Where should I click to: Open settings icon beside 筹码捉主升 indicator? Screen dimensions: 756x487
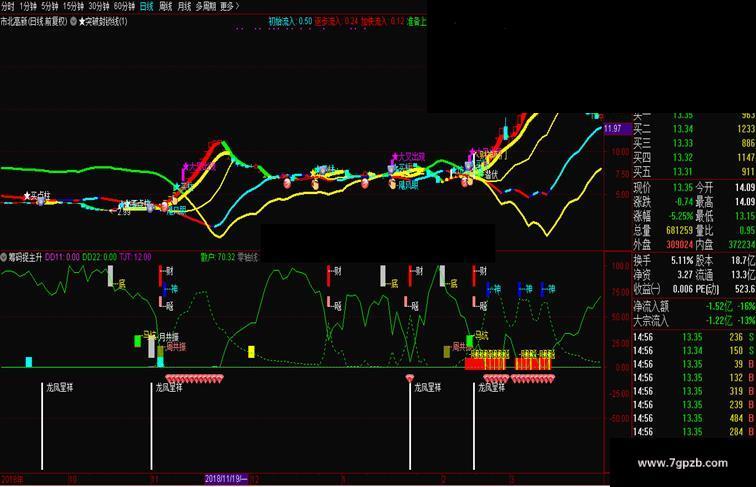pyautogui.click(x=4, y=257)
